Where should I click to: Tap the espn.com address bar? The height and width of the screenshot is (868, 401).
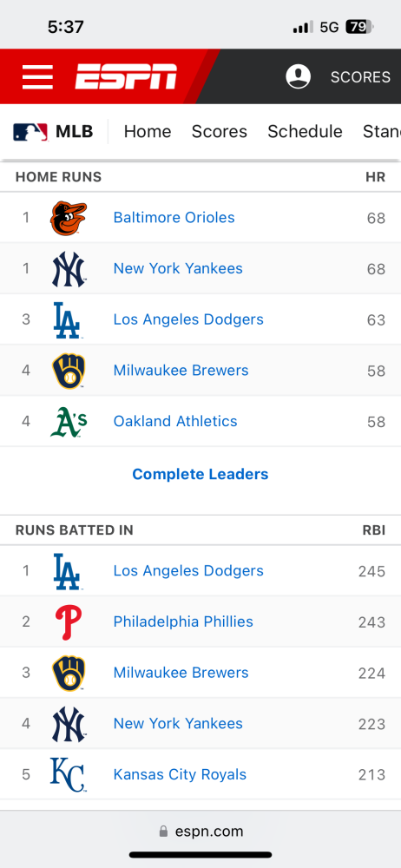coord(200,832)
